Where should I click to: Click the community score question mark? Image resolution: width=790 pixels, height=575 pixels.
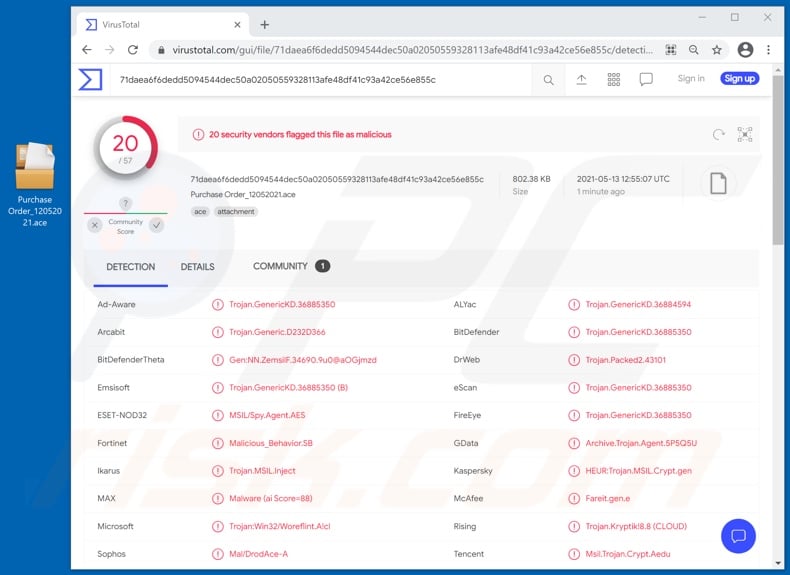[x=125, y=204]
